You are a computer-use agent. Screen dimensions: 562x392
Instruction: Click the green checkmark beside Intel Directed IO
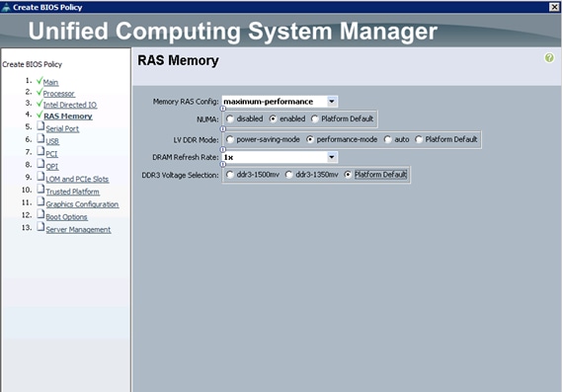click(x=40, y=104)
